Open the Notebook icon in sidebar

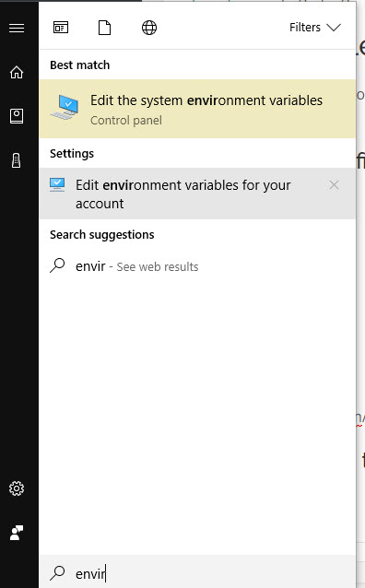(17, 116)
